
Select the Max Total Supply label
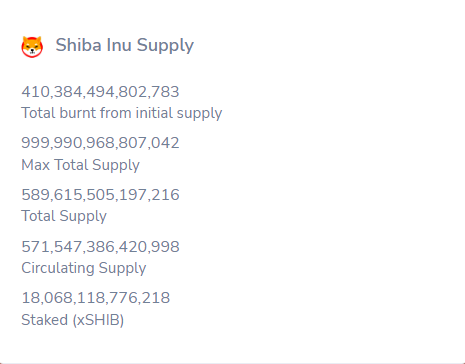pyautogui.click(x=80, y=165)
